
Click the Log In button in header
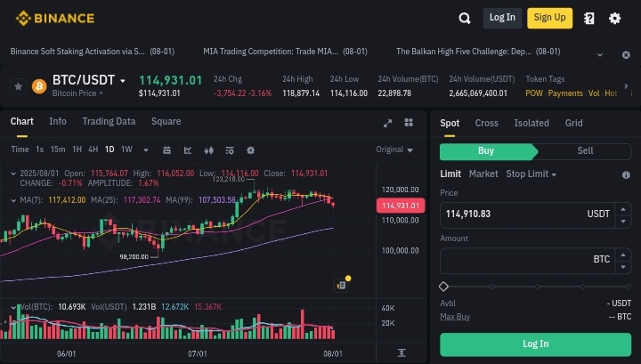pos(502,18)
